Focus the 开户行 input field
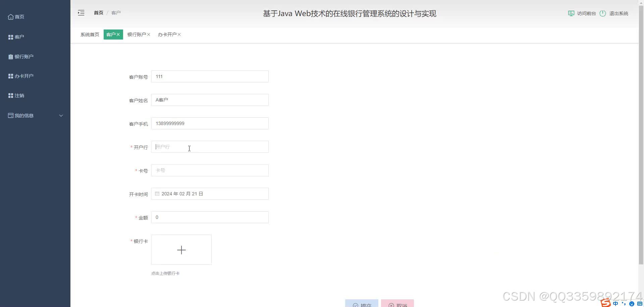The width and height of the screenshot is (644, 307). click(210, 147)
